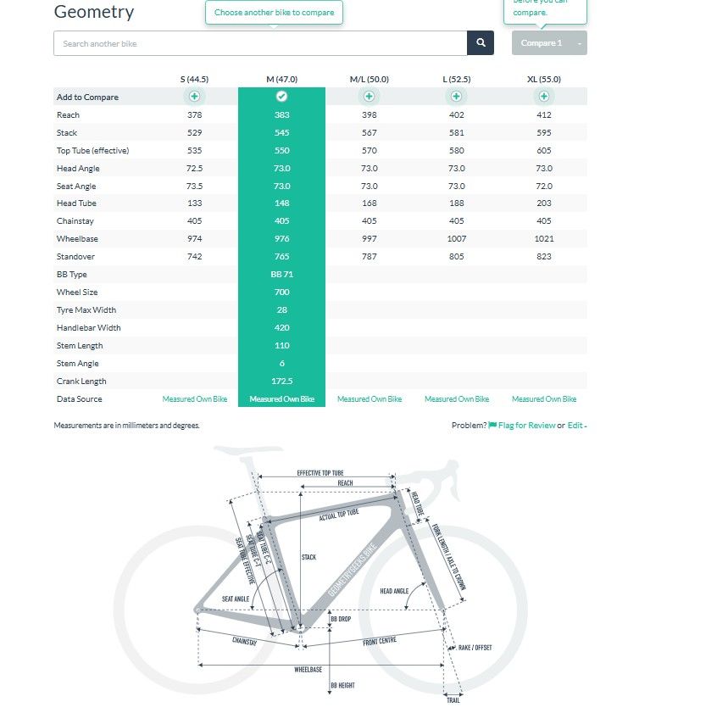
Task: Expand the Edit dropdown link
Action: pyautogui.click(x=576, y=425)
